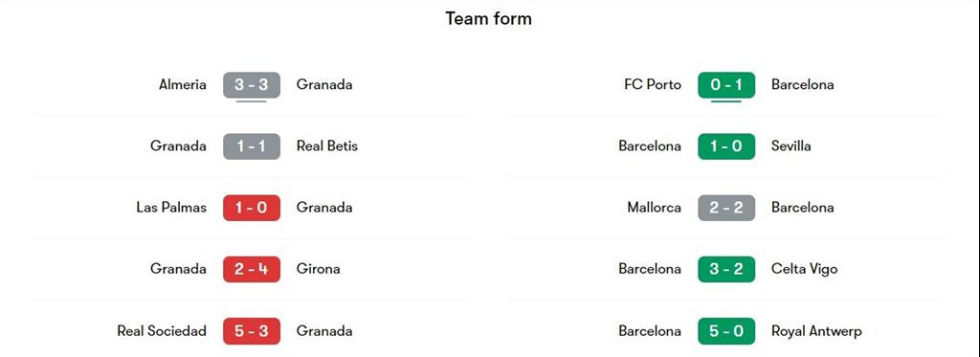980x357 pixels.
Task: Click the Almeria team name
Action: click(x=183, y=84)
